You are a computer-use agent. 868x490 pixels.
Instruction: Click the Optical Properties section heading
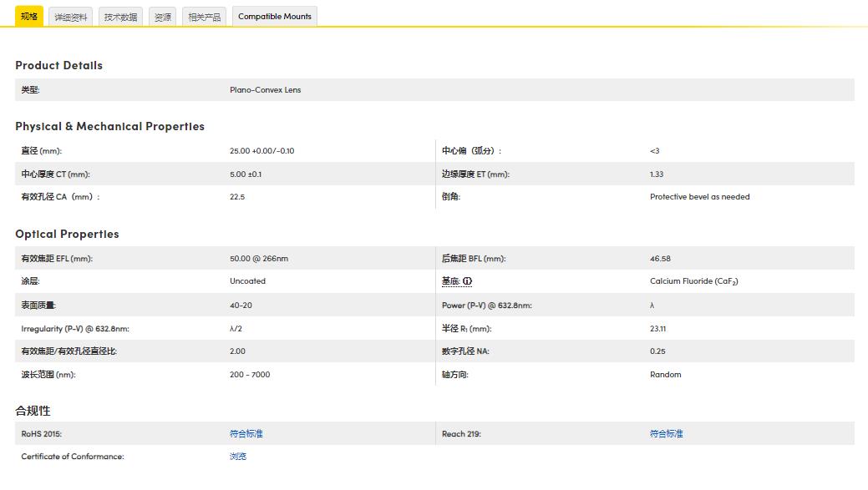(67, 234)
